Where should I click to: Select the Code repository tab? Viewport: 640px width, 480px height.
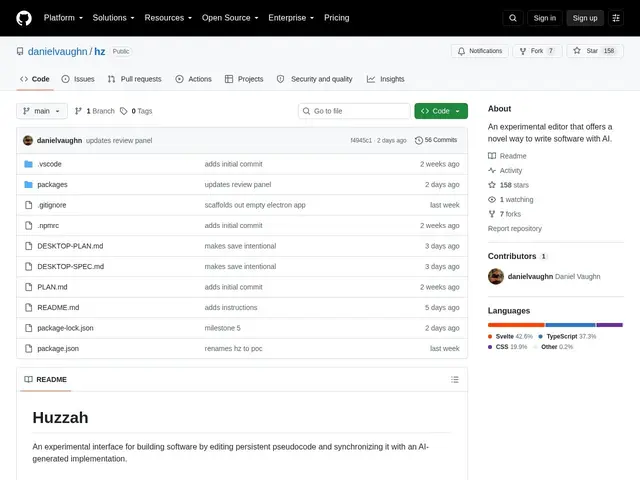click(35, 79)
